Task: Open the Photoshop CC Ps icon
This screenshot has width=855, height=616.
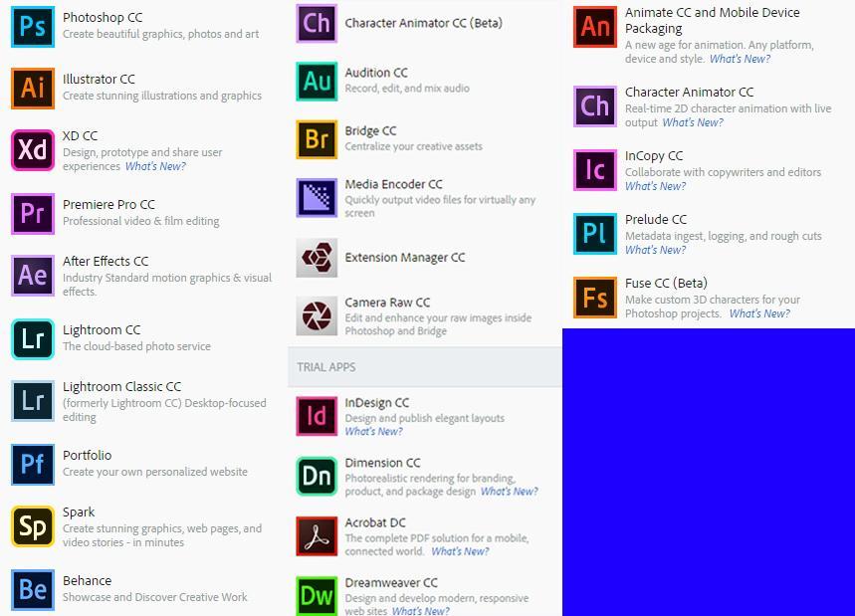Action: coord(33,26)
